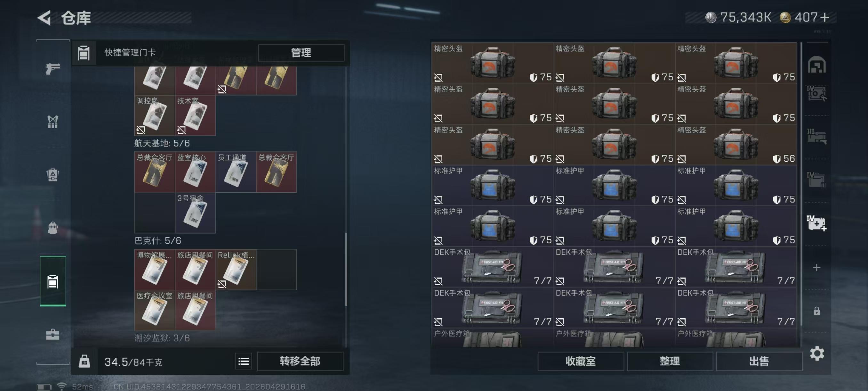Screen dimensions: 868x391
Task: Select the 蓝室核心 keycard
Action: pyautogui.click(x=195, y=172)
